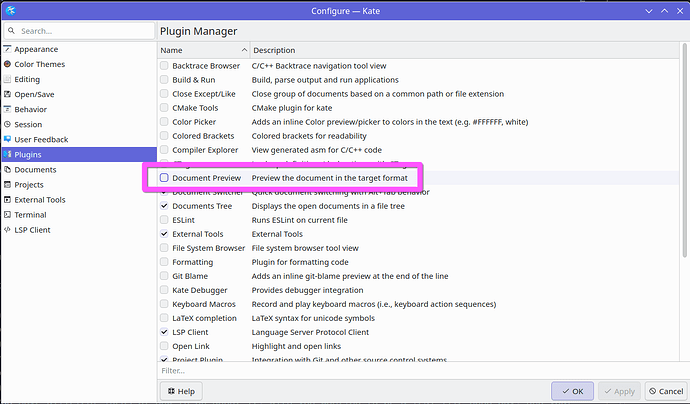Image resolution: width=690 pixels, height=404 pixels.
Task: Uncheck the External Tools plugin checkbox
Action: (164, 234)
